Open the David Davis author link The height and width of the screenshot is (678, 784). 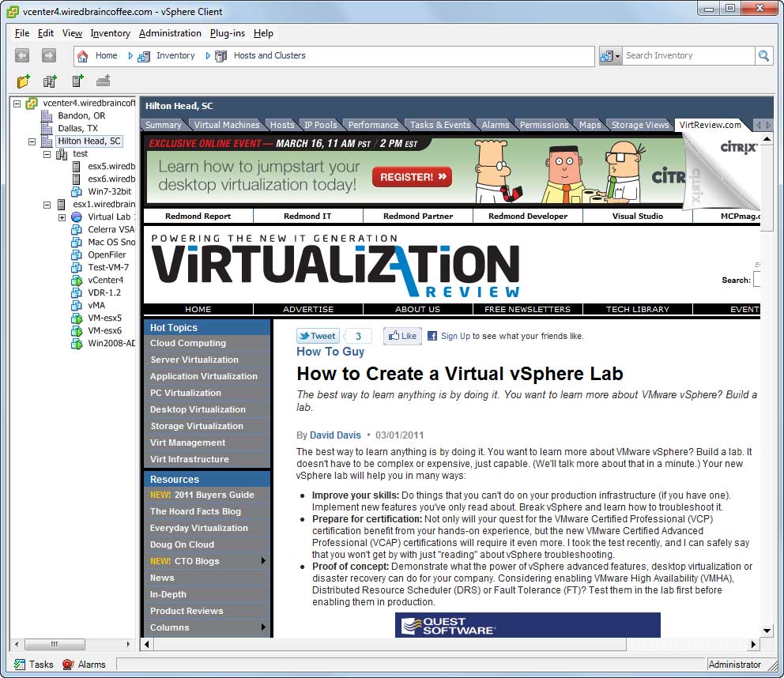click(x=335, y=435)
